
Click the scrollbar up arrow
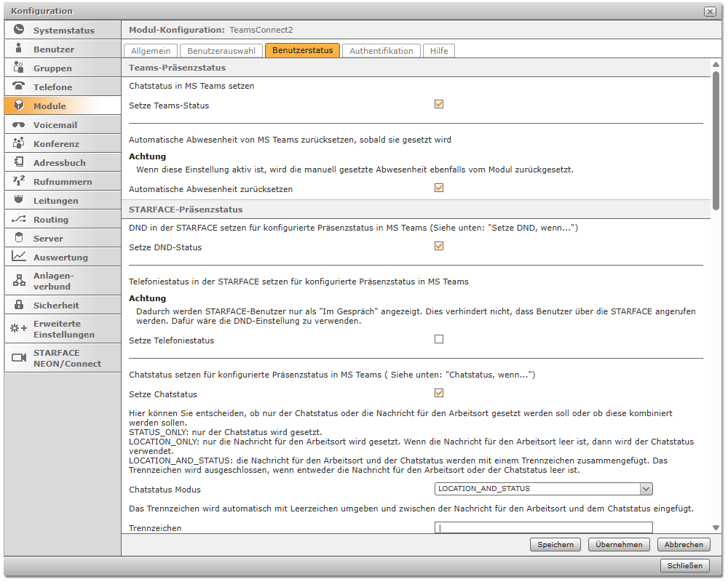pyautogui.click(x=716, y=65)
